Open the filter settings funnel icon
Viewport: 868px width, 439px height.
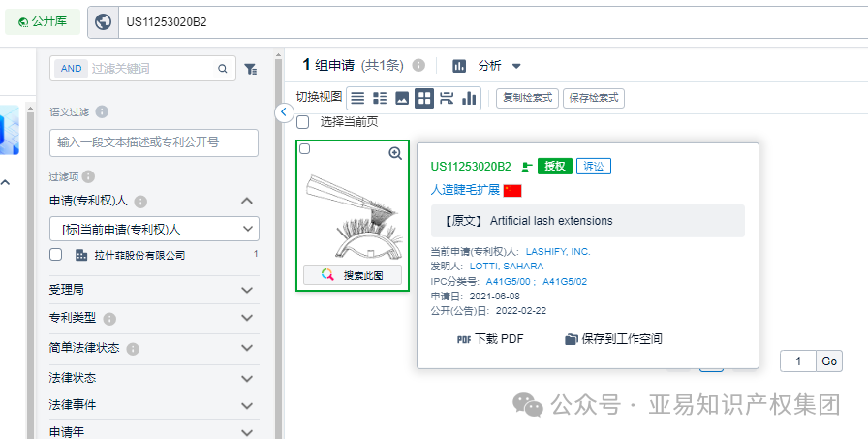[250, 69]
